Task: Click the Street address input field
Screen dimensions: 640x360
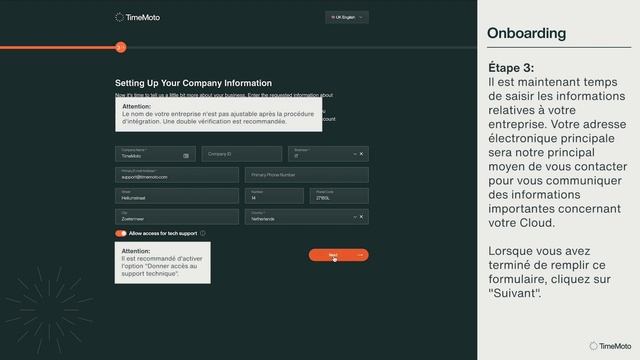Action: pyautogui.click(x=177, y=196)
